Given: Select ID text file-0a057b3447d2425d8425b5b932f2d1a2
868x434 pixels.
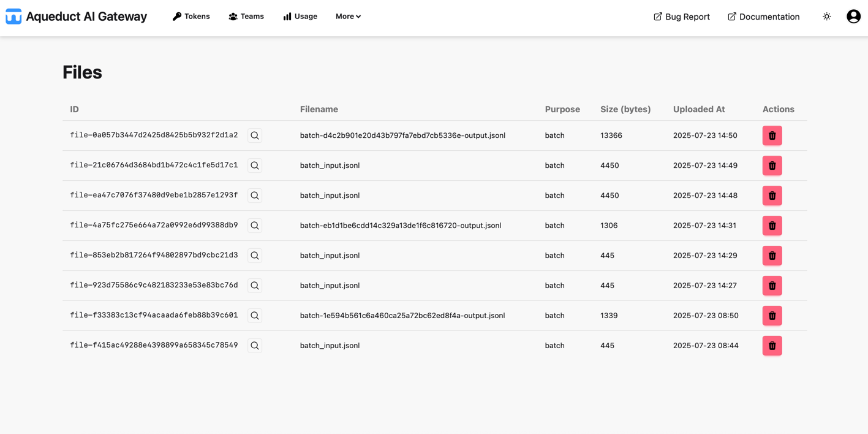Looking at the screenshot, I should click(154, 135).
